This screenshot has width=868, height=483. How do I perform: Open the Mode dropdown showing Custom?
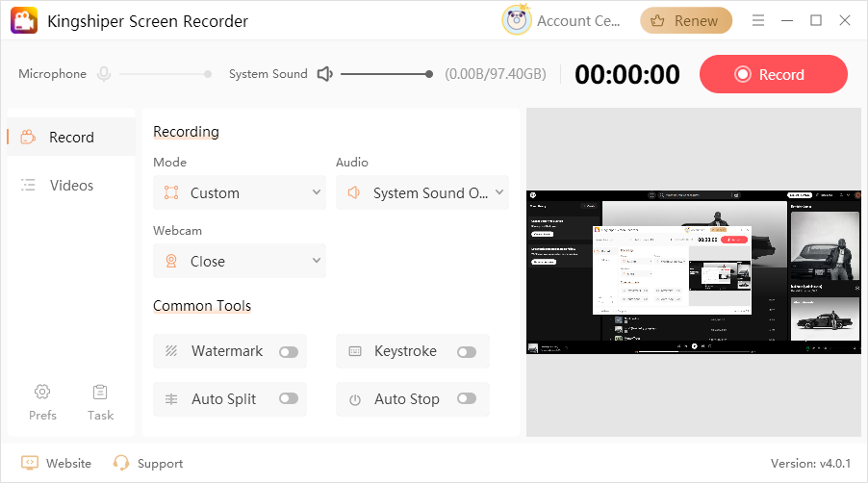pyautogui.click(x=240, y=192)
